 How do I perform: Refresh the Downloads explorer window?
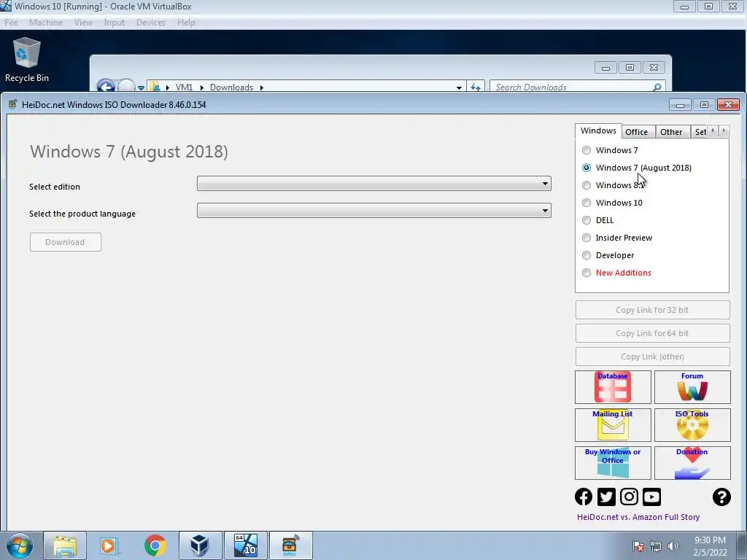click(476, 87)
